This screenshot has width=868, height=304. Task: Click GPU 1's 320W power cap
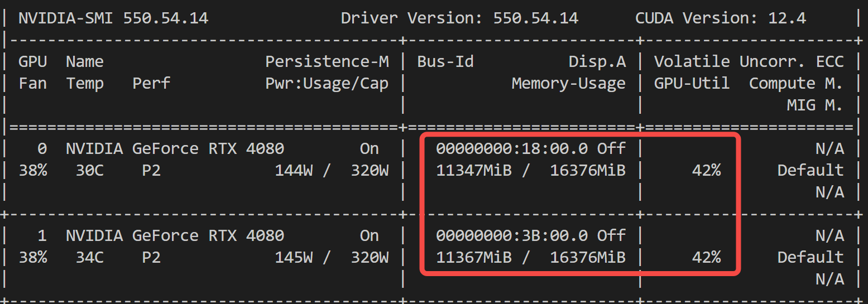pyautogui.click(x=370, y=257)
